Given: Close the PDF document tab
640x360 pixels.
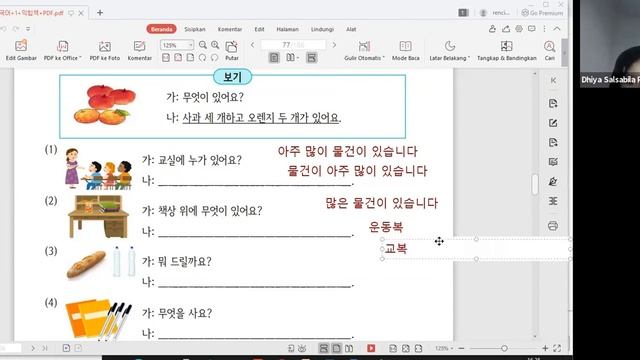Looking at the screenshot, I should (81, 13).
